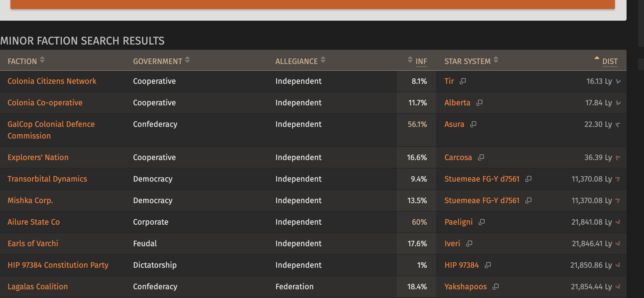644x298 pixels.
Task: Open Stuemeae FG-Y d7561 in Transorbital row
Action: [x=482, y=179]
